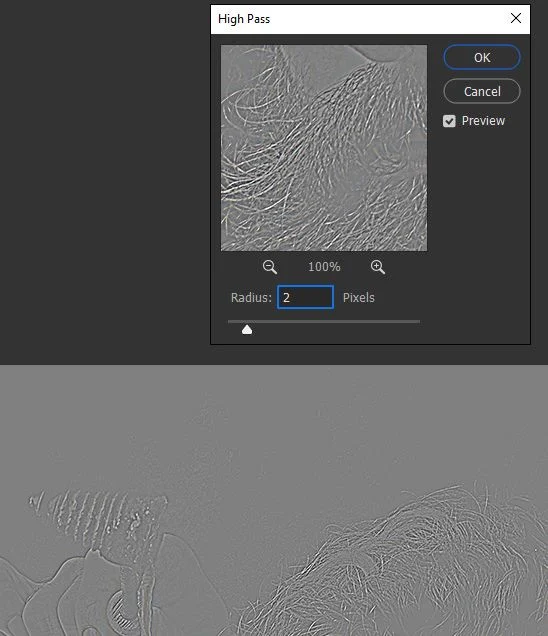Focus the Radius value input field
Image resolution: width=548 pixels, height=636 pixels.
[305, 297]
